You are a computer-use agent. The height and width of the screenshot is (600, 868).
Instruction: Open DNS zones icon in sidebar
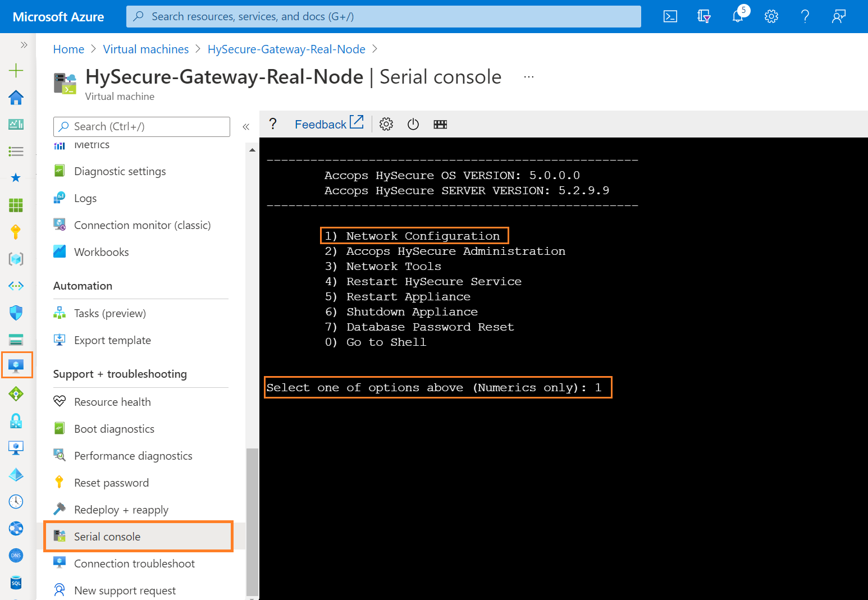(16, 555)
